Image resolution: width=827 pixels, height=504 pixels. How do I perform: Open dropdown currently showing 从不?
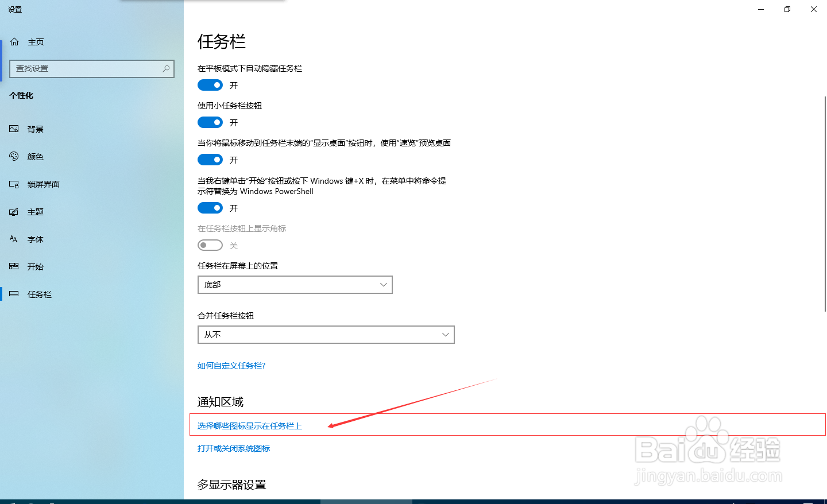pos(326,334)
